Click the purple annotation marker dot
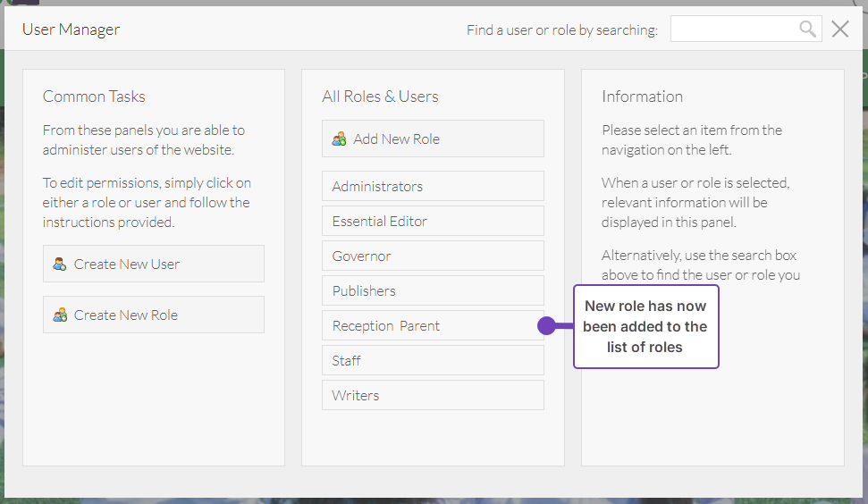 [x=546, y=326]
